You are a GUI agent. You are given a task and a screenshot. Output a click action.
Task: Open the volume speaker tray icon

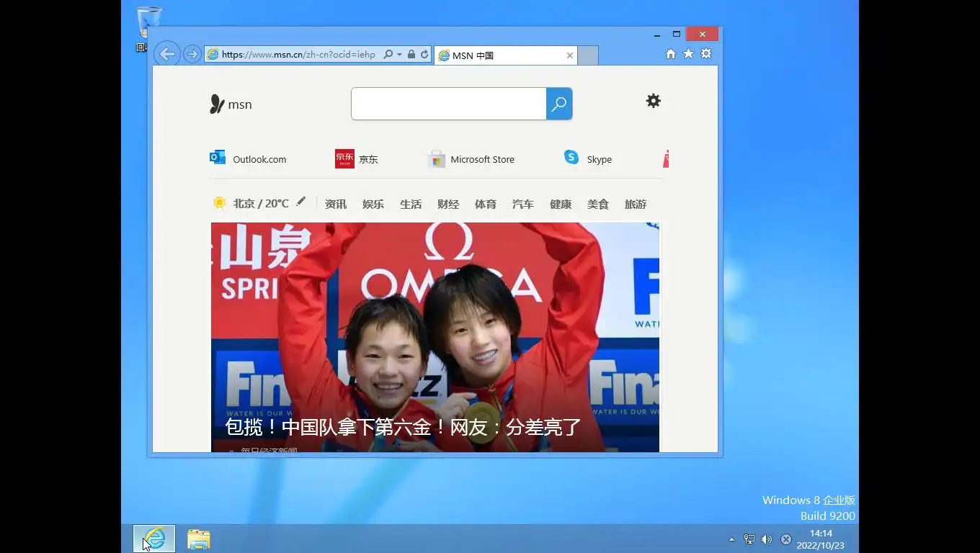pyautogui.click(x=767, y=539)
